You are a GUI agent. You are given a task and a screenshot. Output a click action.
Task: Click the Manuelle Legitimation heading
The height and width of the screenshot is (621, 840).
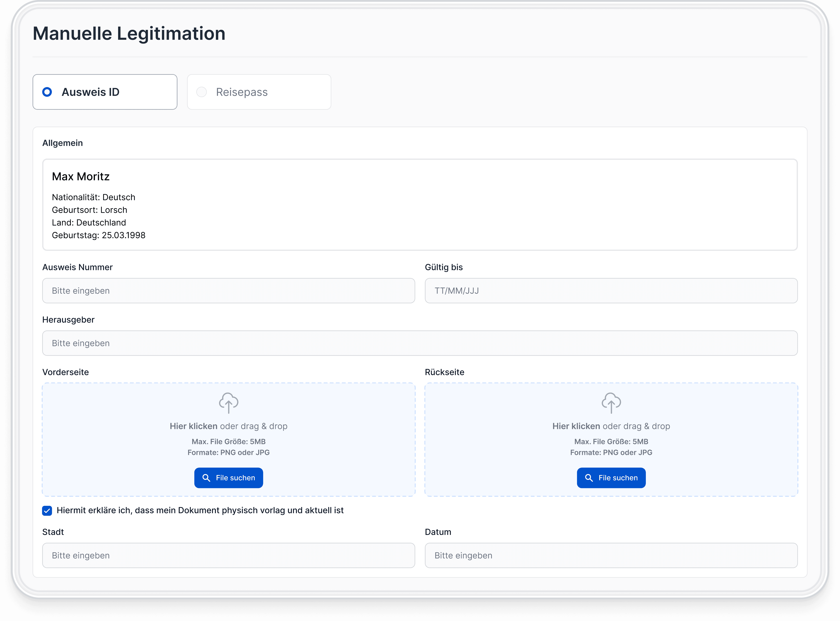tap(129, 33)
